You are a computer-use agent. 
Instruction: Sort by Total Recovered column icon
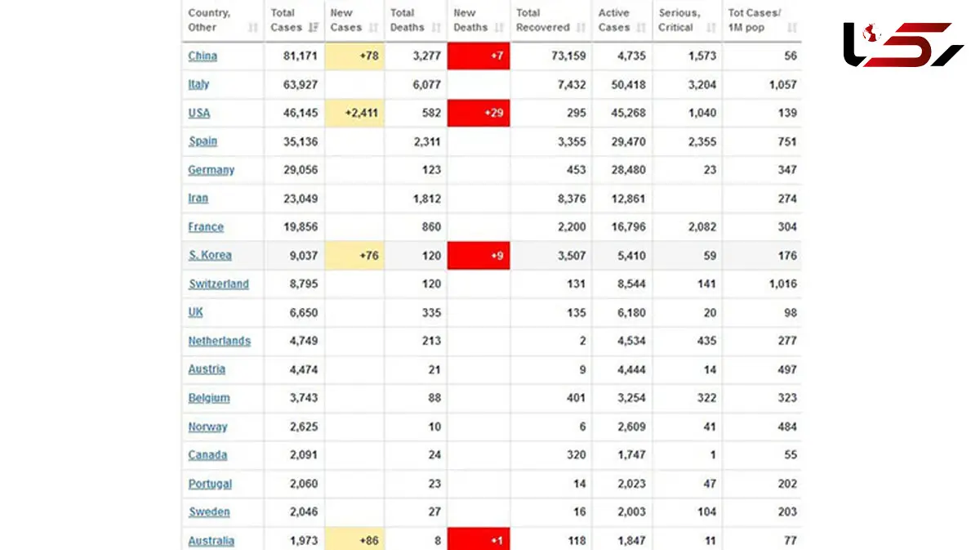[x=581, y=28]
